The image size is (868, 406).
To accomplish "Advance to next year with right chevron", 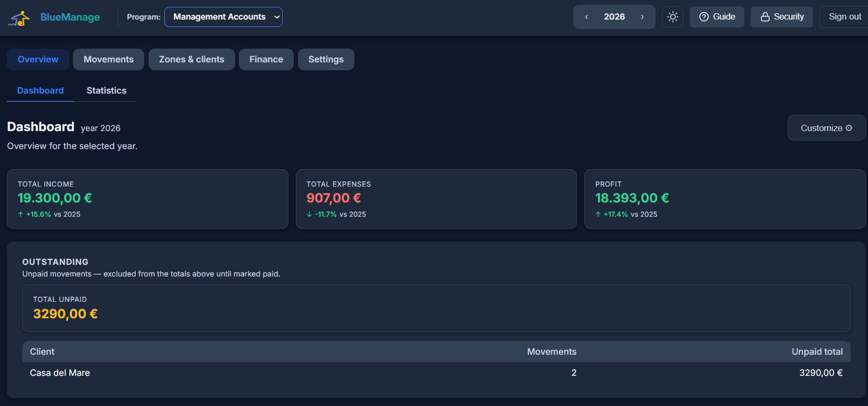I will (642, 17).
